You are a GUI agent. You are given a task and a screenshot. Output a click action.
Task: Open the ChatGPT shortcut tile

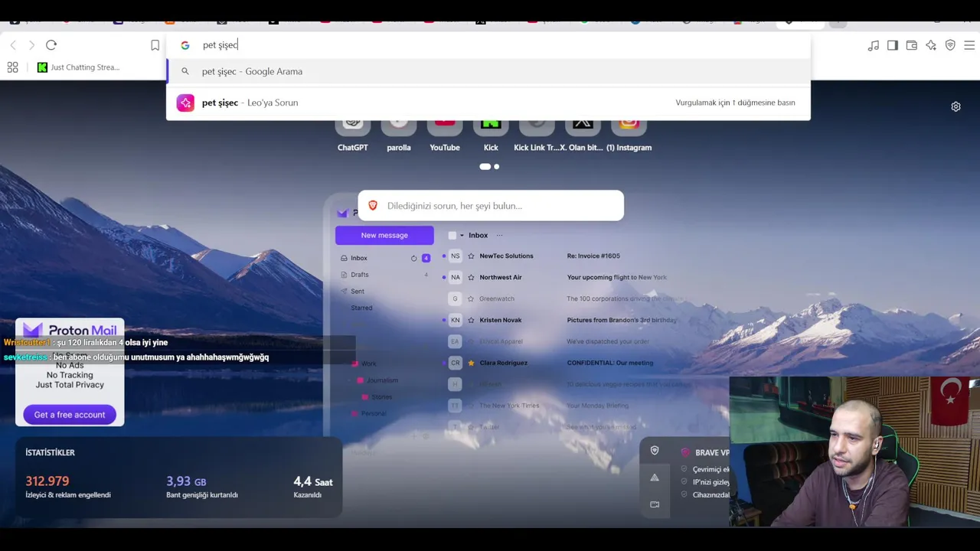353,135
